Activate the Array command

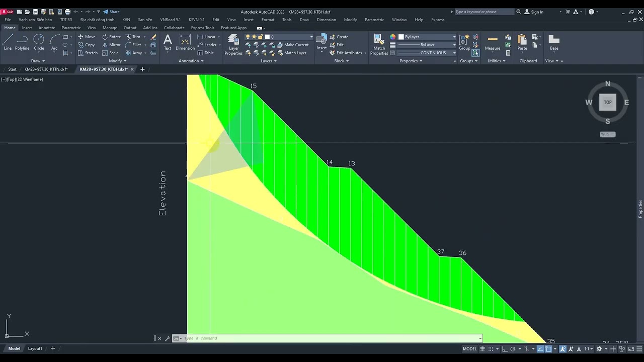pyautogui.click(x=134, y=53)
